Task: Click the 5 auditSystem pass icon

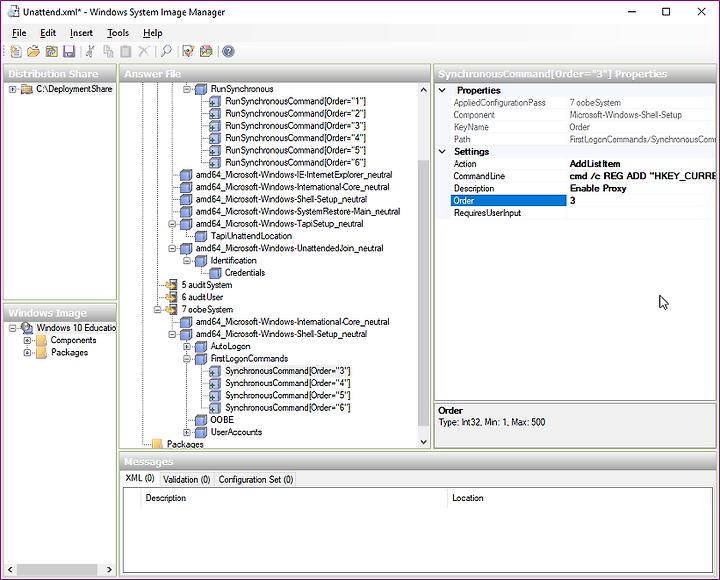Action: 171,285
